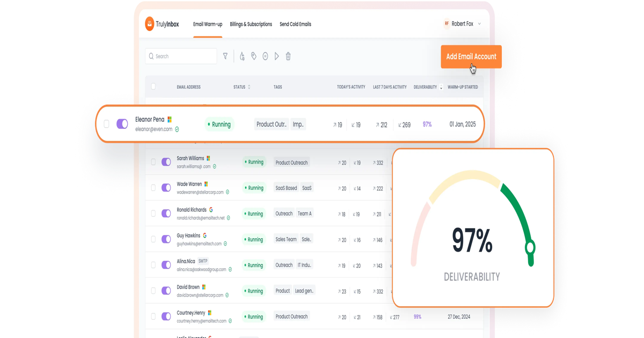The image size is (644, 338).
Task: Click the verified checkmark after courtney.henry@emailtech.com
Action: (230, 321)
